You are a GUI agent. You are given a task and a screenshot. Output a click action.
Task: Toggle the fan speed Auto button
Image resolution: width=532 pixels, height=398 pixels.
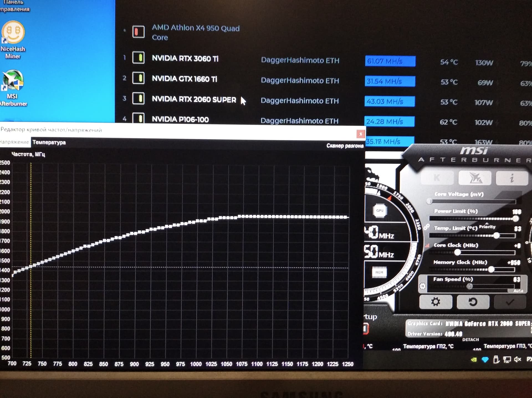(x=518, y=291)
